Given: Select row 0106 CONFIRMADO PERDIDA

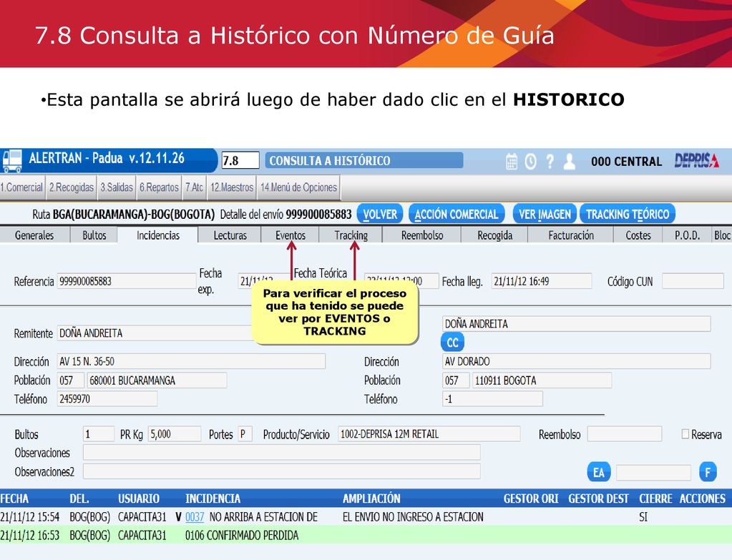Looking at the screenshot, I should pyautogui.click(x=366, y=535).
